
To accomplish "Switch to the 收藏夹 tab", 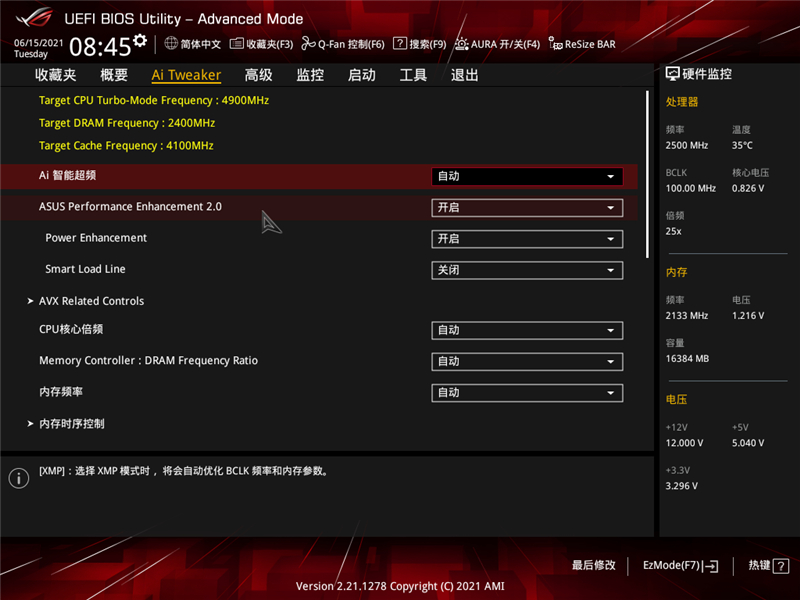I will coord(56,75).
